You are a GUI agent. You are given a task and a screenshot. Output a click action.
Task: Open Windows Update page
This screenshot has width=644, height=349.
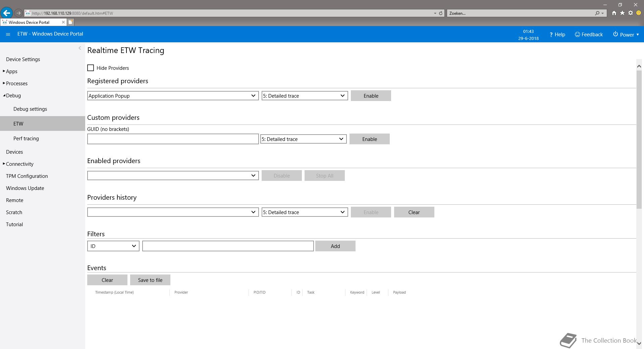click(25, 188)
